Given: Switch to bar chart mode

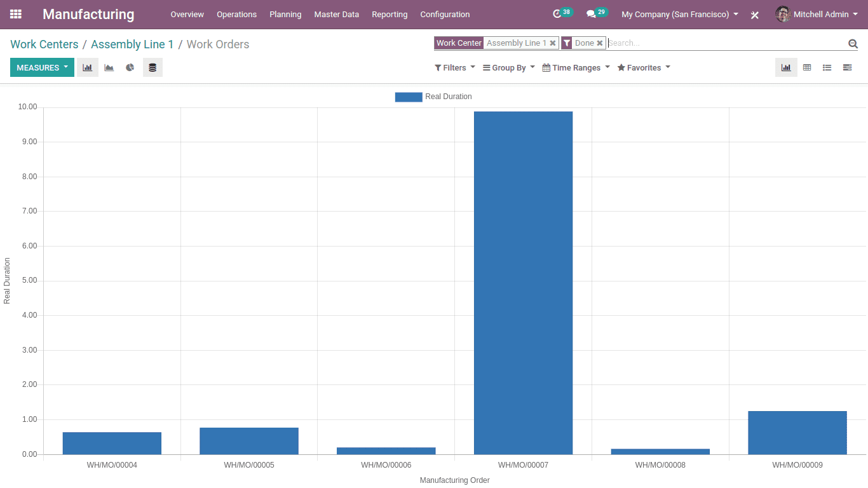Looking at the screenshot, I should point(88,67).
